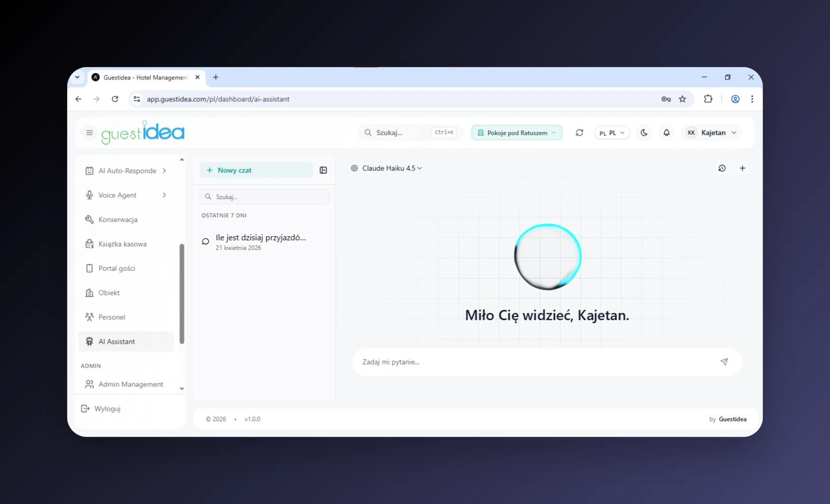Screen dimensions: 830x504
Task: Open browser extensions puzzle icon
Action: (x=708, y=99)
